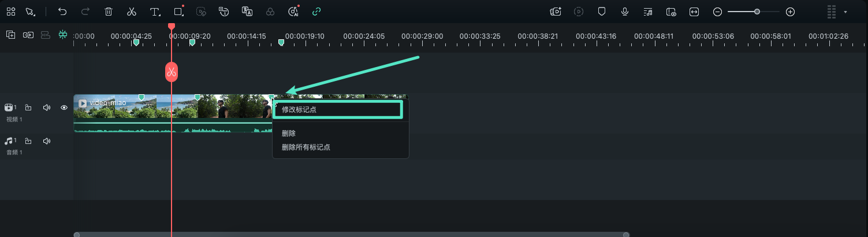Toggle lock on the 音频 1 track
Screen dimensions: 868x237
coord(28,141)
